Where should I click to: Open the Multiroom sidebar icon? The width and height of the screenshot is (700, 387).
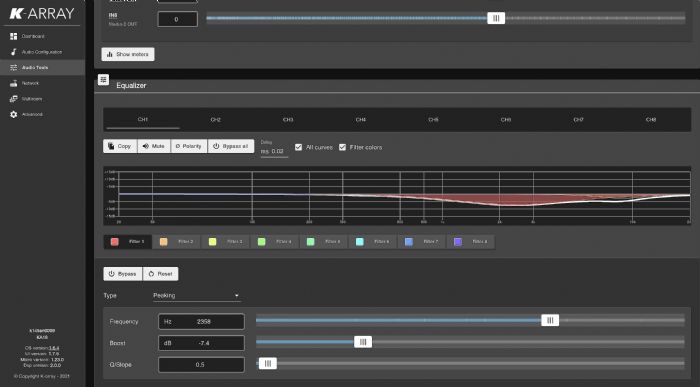13,99
